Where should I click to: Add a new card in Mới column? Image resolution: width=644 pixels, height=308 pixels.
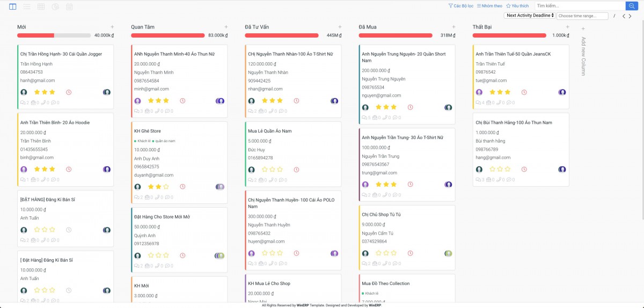[x=112, y=27]
